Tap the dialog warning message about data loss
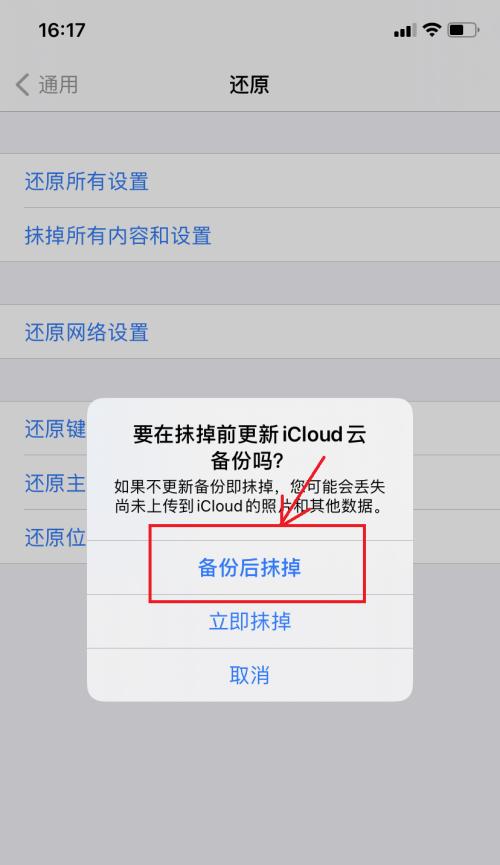 (250, 496)
